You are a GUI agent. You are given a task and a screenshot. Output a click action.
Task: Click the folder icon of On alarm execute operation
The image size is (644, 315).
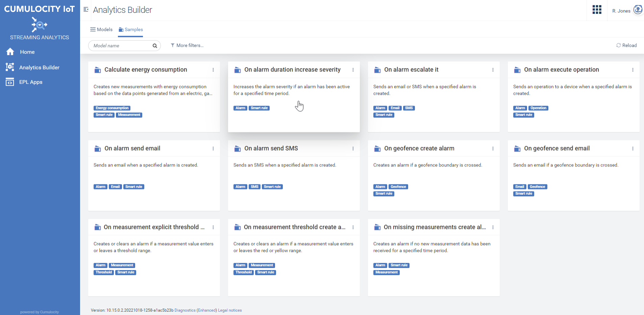517,70
